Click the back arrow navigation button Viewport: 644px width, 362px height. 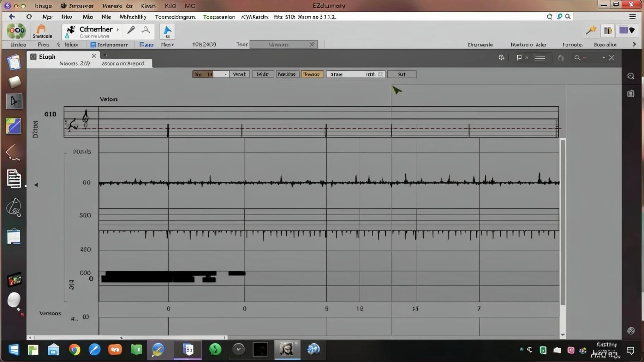point(12,17)
